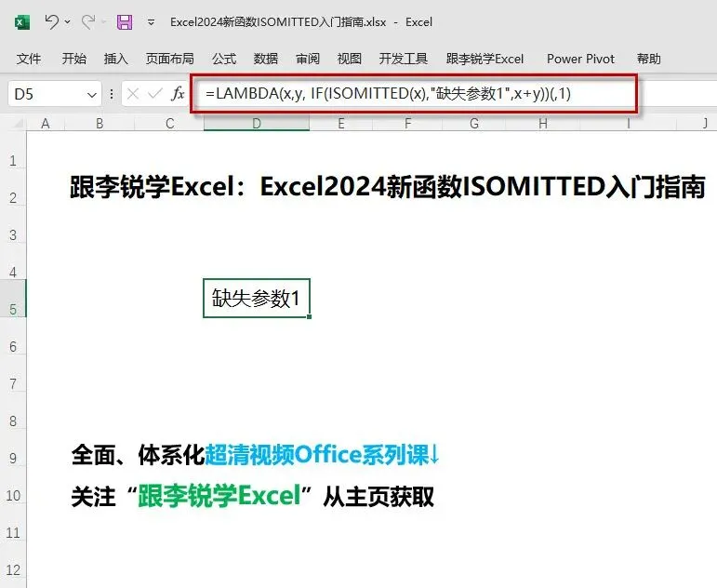Open Insert Function via the fx icon

click(x=178, y=94)
